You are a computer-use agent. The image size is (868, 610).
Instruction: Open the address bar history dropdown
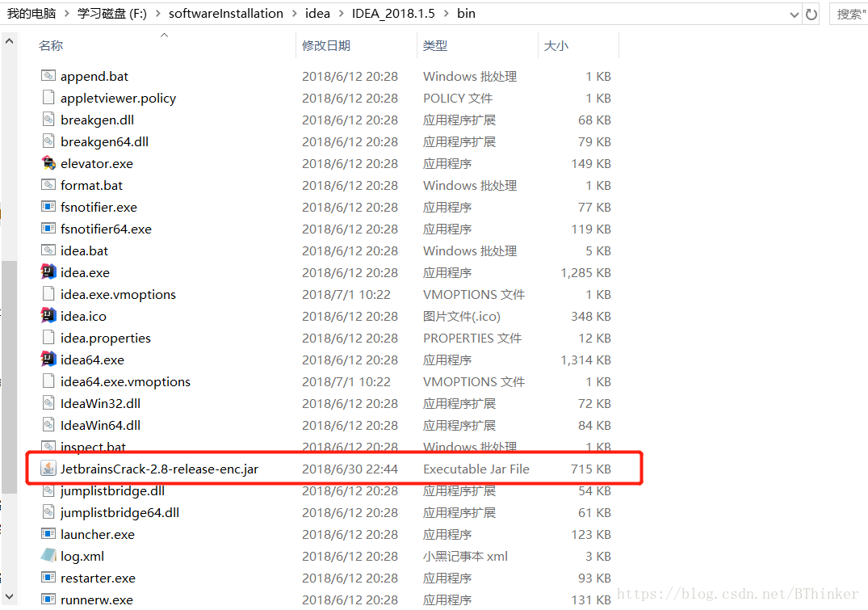click(795, 15)
